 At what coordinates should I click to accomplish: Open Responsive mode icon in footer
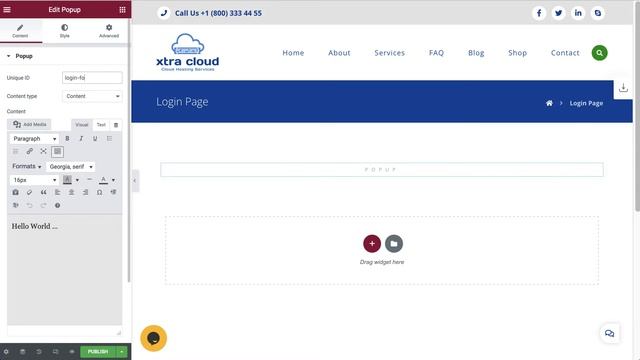pyautogui.click(x=55, y=351)
